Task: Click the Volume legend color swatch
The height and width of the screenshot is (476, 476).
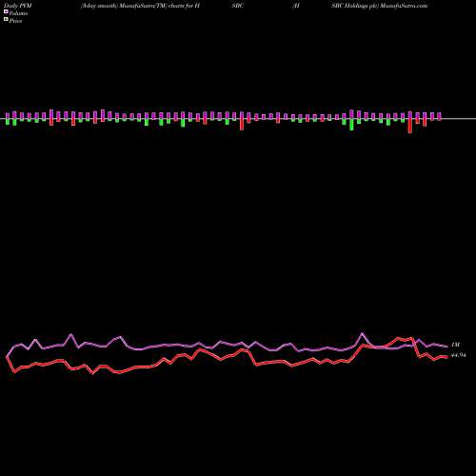Action: [x=6, y=12]
